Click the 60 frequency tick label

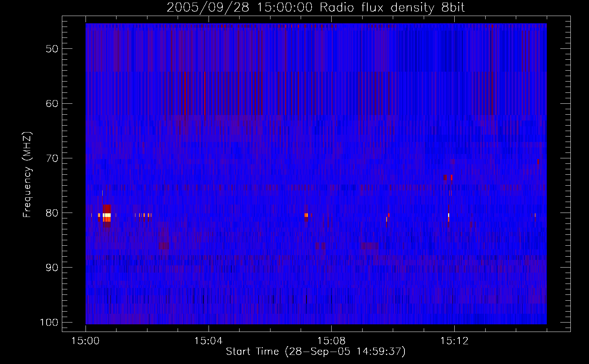(x=52, y=103)
